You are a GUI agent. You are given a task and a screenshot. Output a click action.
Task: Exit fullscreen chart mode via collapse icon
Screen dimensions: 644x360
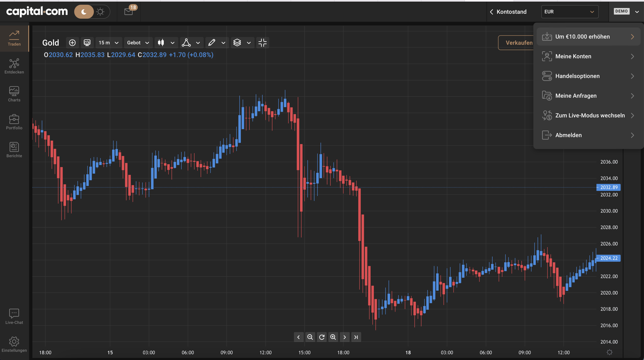coord(263,43)
